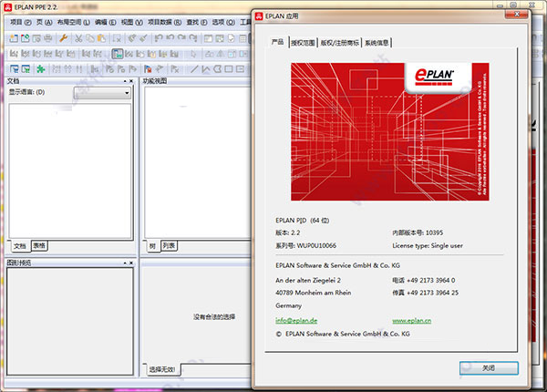Select the 表格 tab in document panel

pyautogui.click(x=39, y=245)
